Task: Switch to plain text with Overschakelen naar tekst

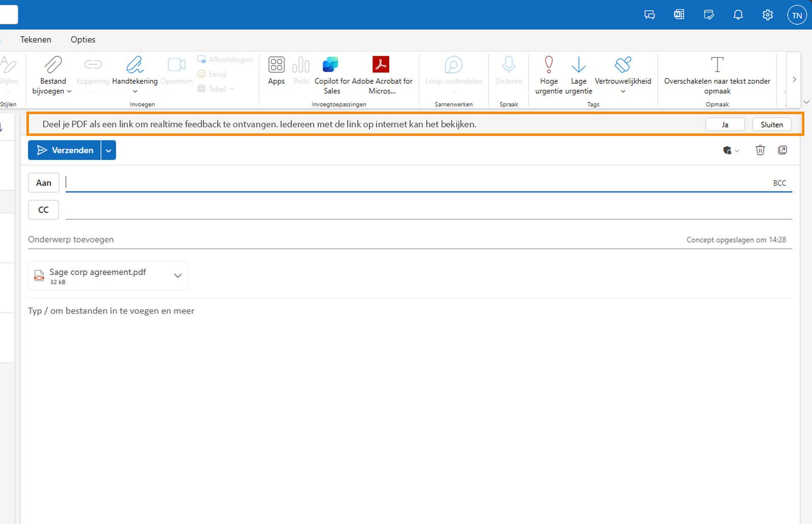Action: click(717, 75)
